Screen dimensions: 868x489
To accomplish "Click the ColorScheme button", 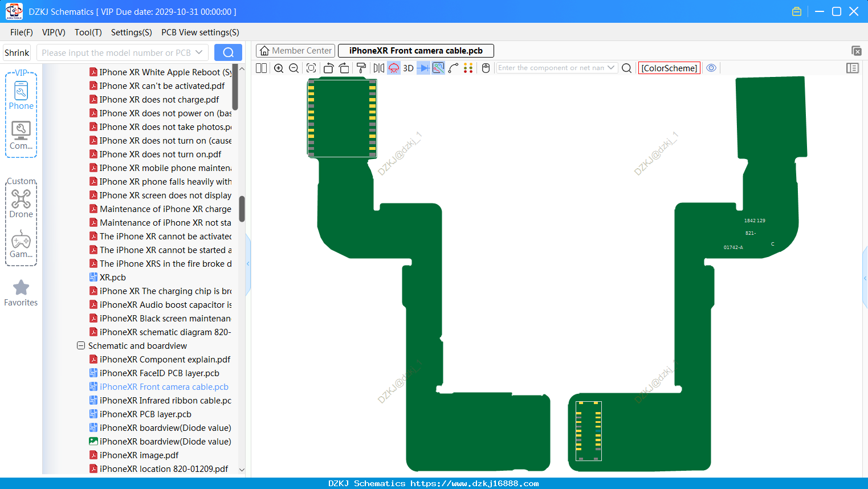I will point(669,68).
